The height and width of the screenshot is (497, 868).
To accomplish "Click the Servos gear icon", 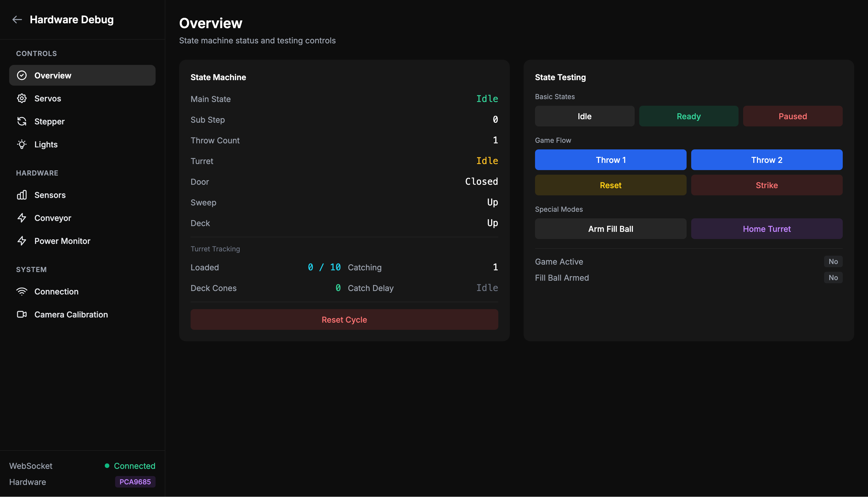I will click(x=22, y=98).
